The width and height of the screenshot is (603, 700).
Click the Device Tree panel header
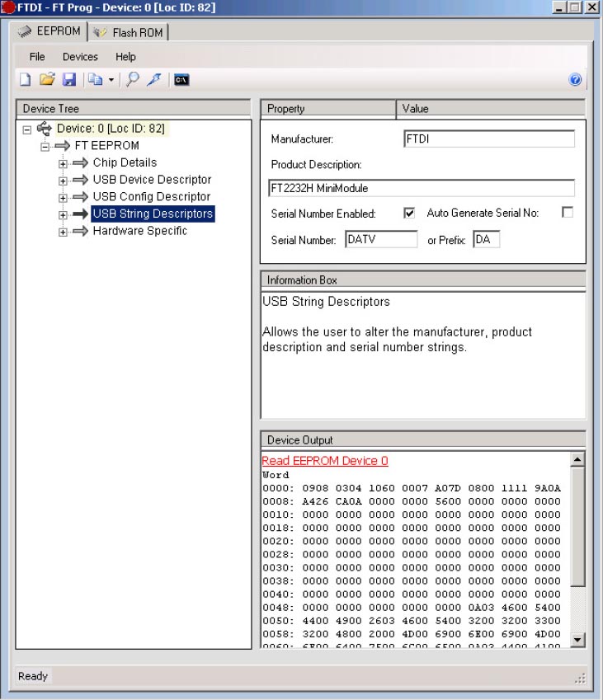point(133,109)
